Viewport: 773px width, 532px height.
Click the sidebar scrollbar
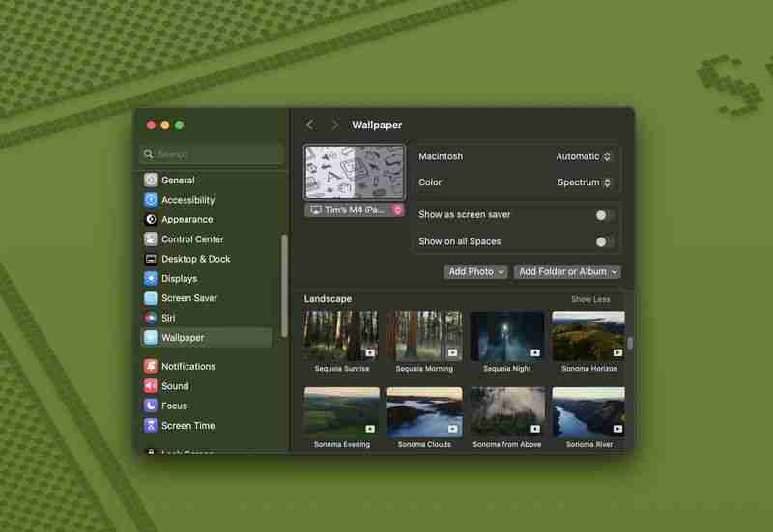(284, 286)
